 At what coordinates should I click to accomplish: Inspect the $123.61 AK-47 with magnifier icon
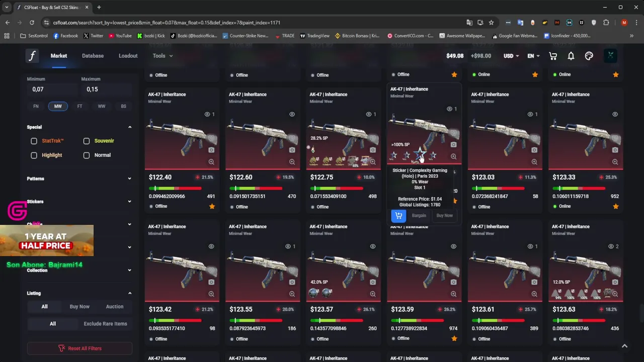coord(534,294)
